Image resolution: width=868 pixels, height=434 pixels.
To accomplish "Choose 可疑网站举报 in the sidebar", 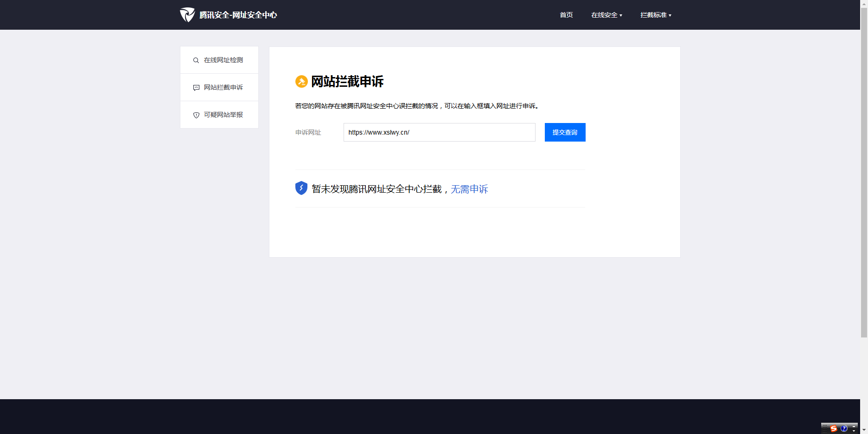I will (x=219, y=115).
